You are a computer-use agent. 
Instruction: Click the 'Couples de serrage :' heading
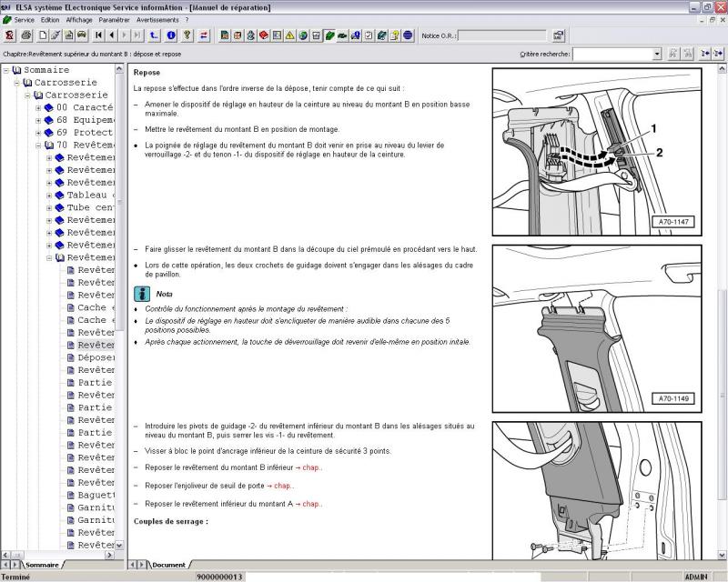pos(171,522)
